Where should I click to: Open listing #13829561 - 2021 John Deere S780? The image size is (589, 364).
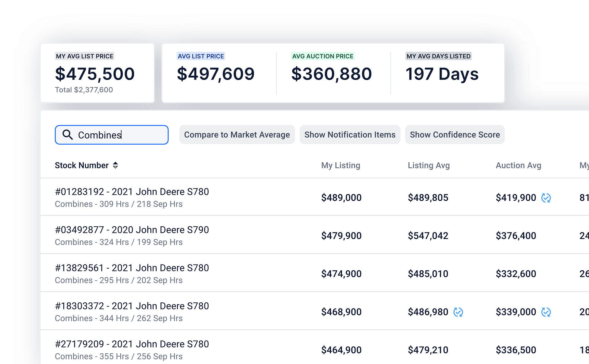[132, 268]
